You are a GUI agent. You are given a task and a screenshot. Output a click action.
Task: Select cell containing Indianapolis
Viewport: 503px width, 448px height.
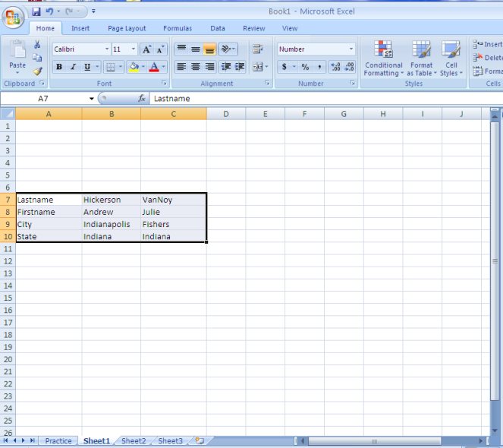click(111, 224)
